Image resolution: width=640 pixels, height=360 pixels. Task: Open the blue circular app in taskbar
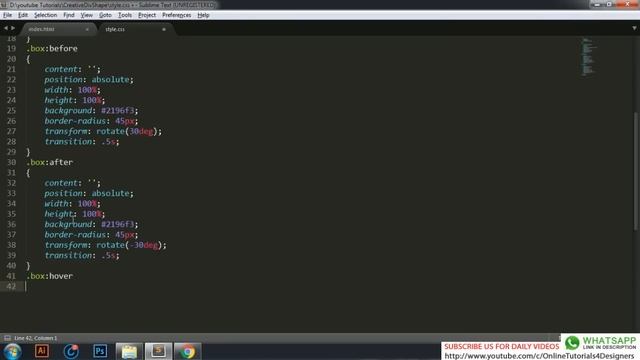click(x=71, y=351)
